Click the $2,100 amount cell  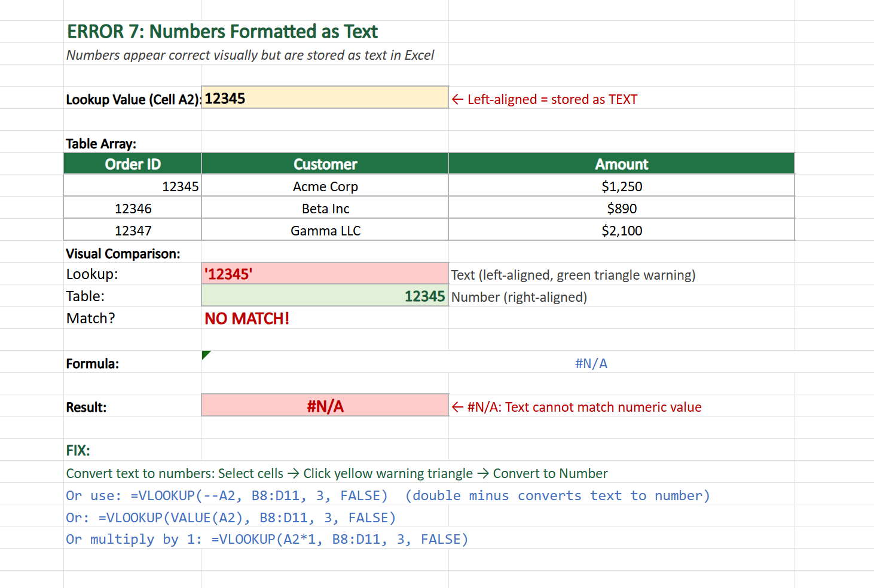click(622, 230)
